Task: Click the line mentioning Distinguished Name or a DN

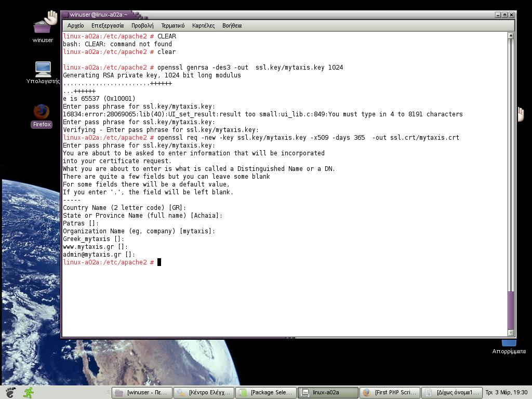Action: (x=199, y=169)
